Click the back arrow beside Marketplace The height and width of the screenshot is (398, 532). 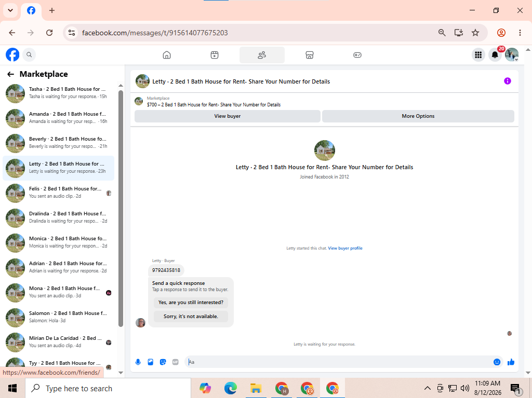click(11, 74)
